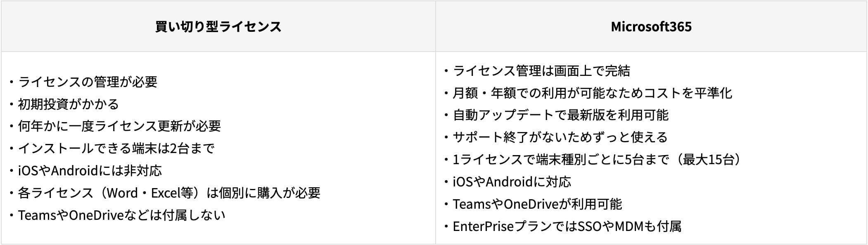Viewport: 868px width, 245px height.
Task: Click インストールできる端末は2台まで line
Action: tap(116, 148)
